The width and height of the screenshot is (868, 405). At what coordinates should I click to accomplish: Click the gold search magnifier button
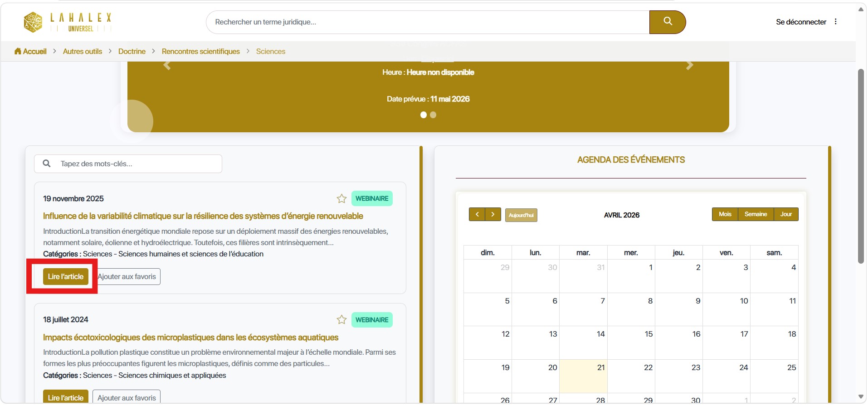point(667,22)
